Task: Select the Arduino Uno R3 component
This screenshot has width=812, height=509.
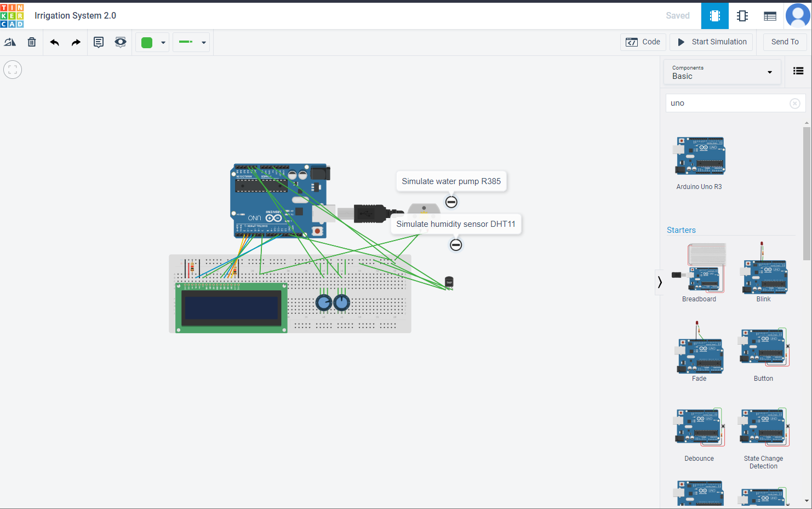Action: pyautogui.click(x=700, y=163)
